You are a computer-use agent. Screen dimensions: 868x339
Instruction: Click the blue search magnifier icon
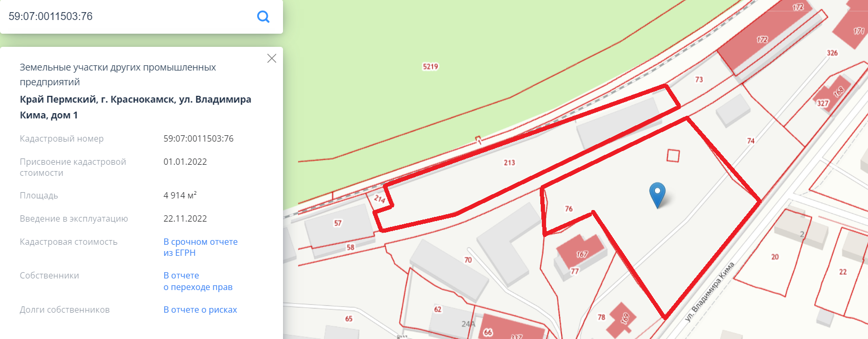click(x=263, y=17)
